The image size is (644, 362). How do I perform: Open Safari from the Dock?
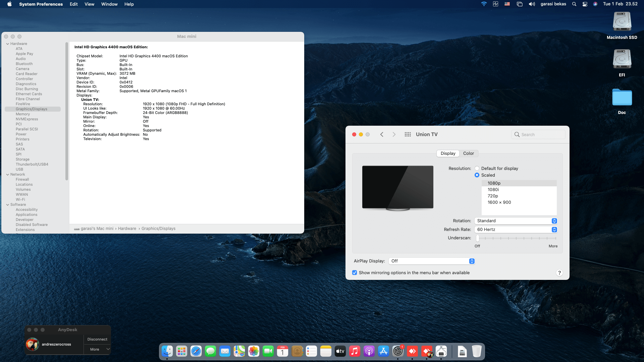[x=196, y=351]
